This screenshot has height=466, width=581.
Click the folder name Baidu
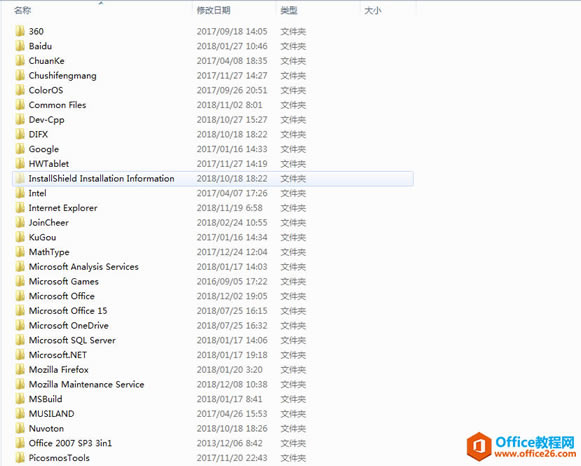coord(40,46)
